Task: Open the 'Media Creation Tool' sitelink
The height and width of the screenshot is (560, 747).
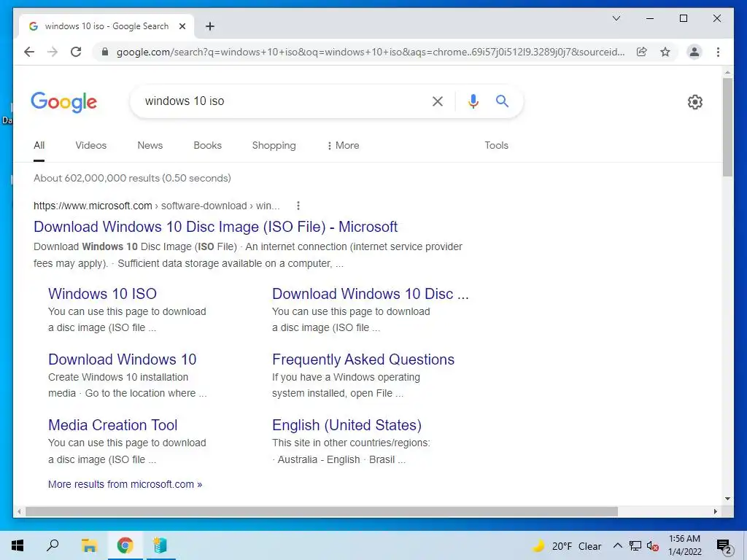Action: click(113, 425)
